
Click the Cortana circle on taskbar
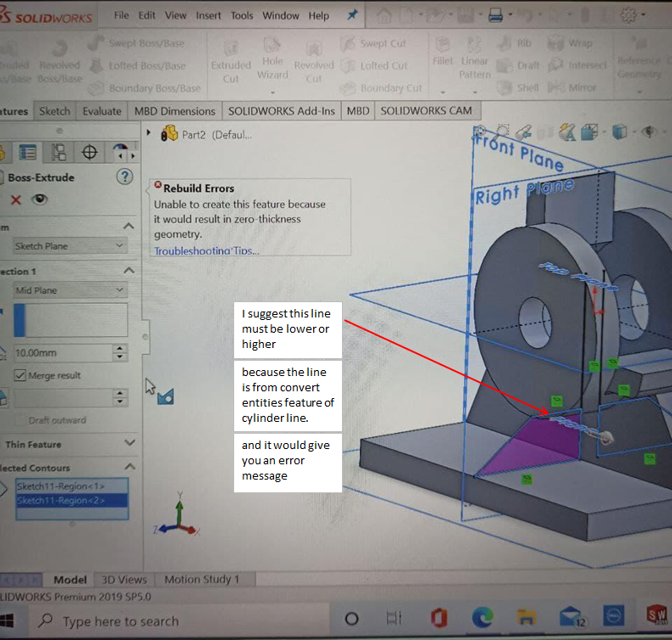[x=351, y=619]
